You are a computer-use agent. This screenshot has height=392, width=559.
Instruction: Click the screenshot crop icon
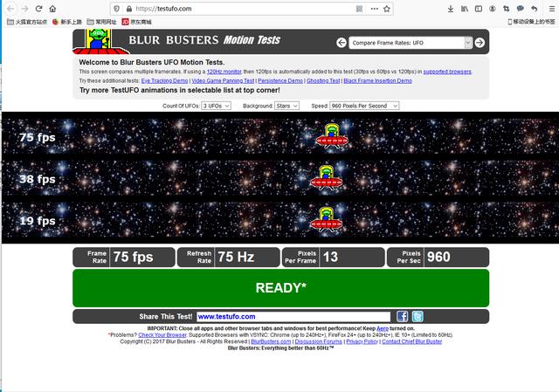(x=507, y=9)
